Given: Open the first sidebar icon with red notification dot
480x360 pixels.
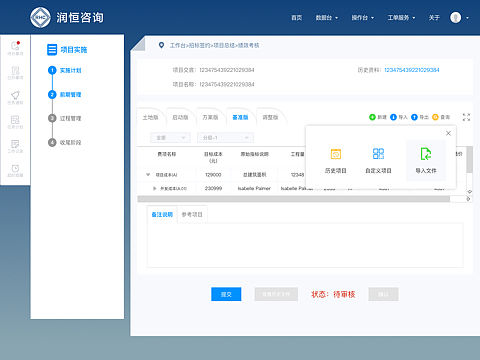Looking at the screenshot, I should click(15, 46).
